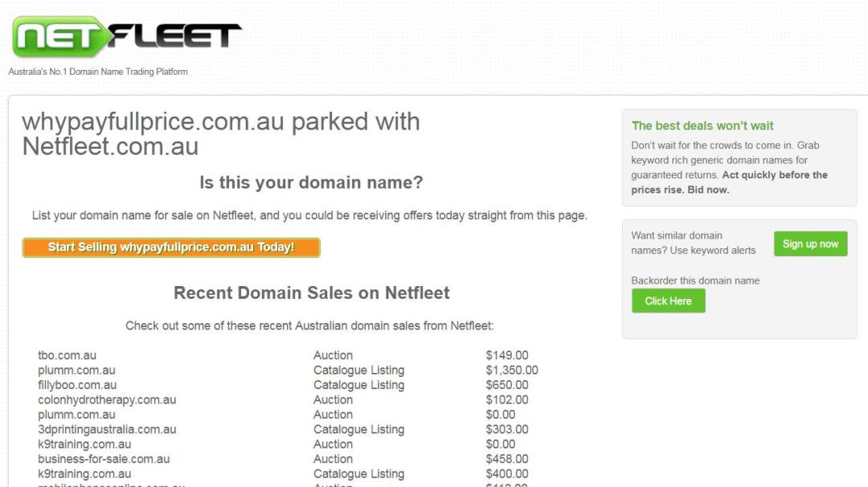Click the whypayfullprice.com.au parked page title
Viewport: 868px width, 487px height.
[221, 134]
